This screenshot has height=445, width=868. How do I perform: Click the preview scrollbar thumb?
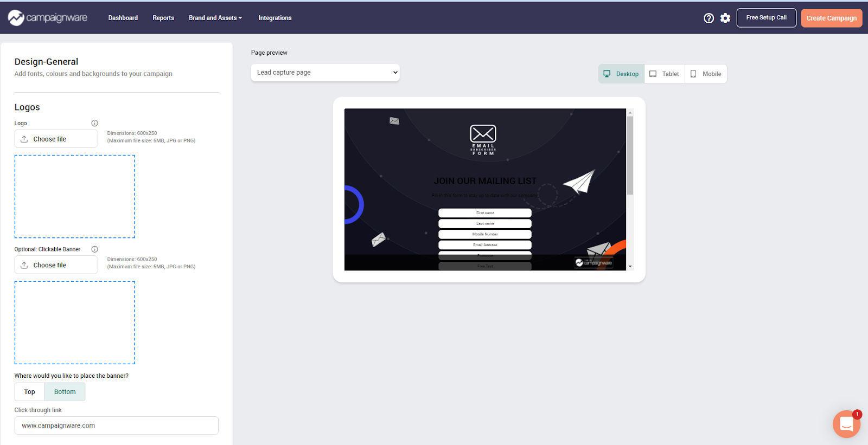tap(630, 156)
